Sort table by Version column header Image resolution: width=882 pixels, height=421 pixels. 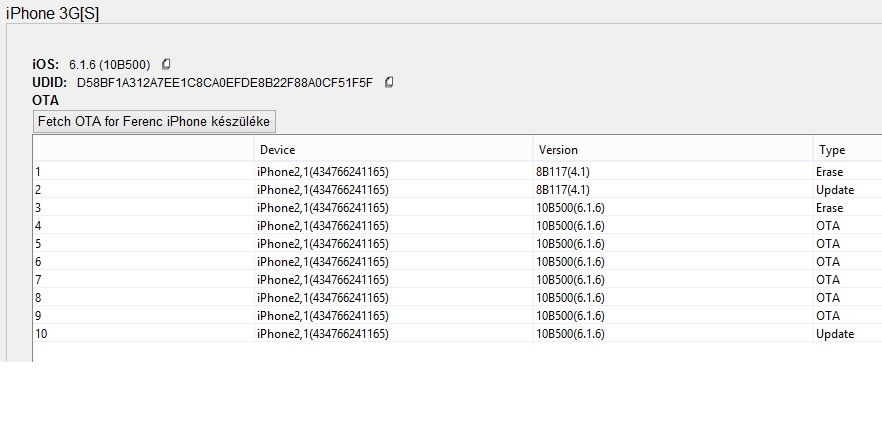673,150
